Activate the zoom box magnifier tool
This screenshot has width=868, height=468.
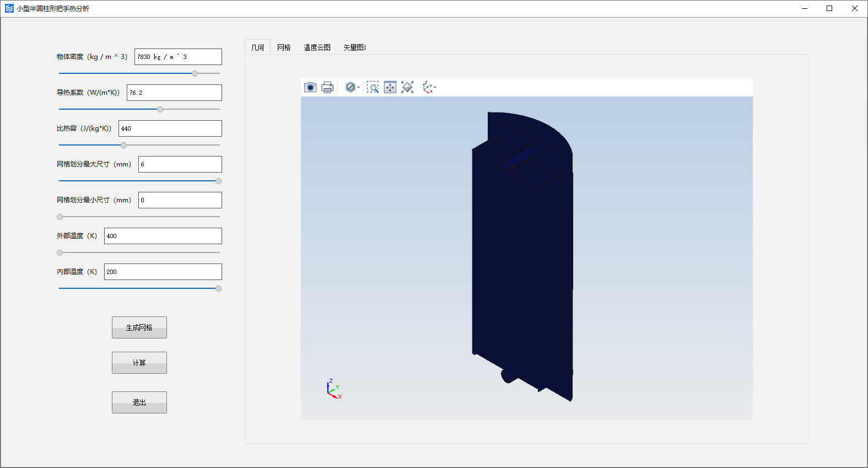point(373,87)
